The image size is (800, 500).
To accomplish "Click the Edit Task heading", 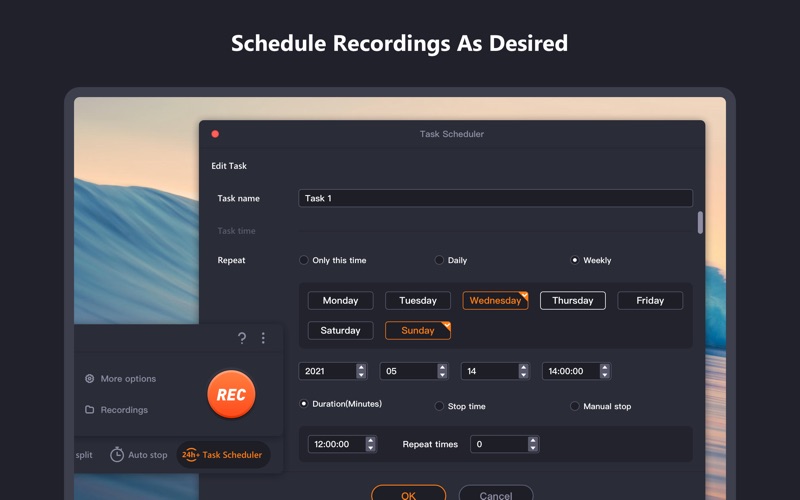I will tap(229, 166).
